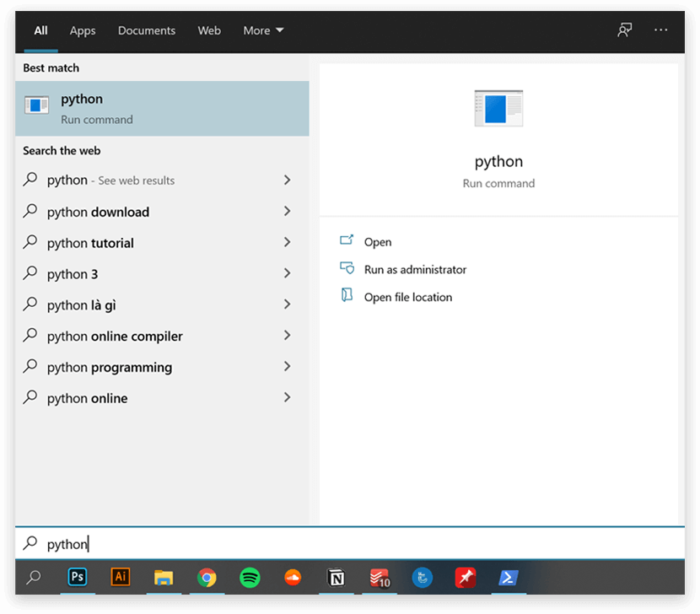Click the SoundCloud taskbar icon
Screen dimensions: 700x614
[293, 578]
